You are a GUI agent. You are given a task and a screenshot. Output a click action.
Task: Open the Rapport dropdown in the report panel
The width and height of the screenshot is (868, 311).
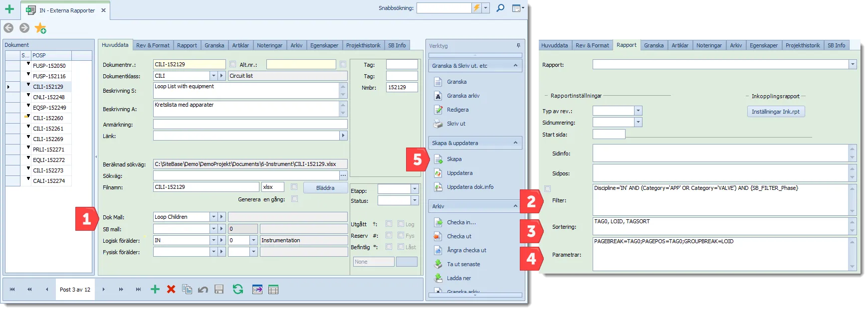pos(853,64)
